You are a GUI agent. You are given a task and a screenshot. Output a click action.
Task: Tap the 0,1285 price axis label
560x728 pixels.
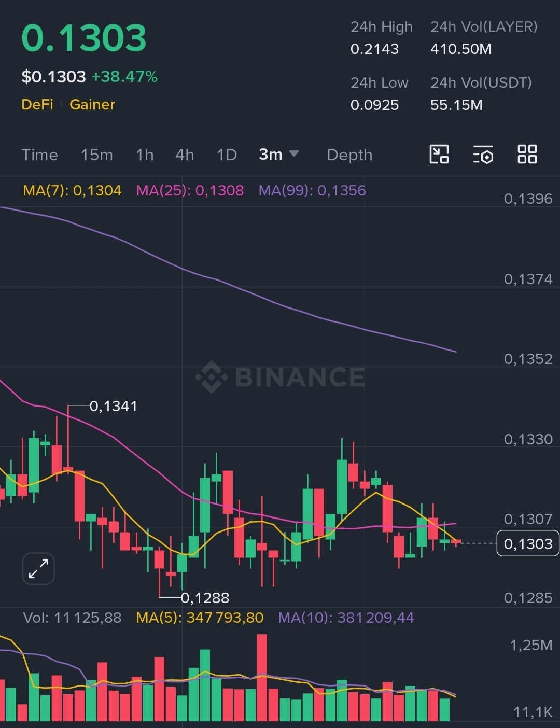click(528, 598)
